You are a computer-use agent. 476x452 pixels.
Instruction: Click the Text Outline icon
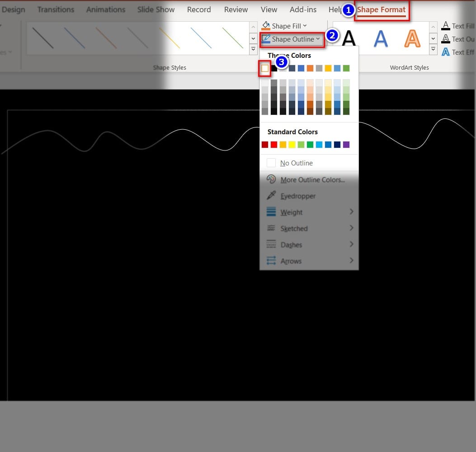pyautogui.click(x=445, y=39)
